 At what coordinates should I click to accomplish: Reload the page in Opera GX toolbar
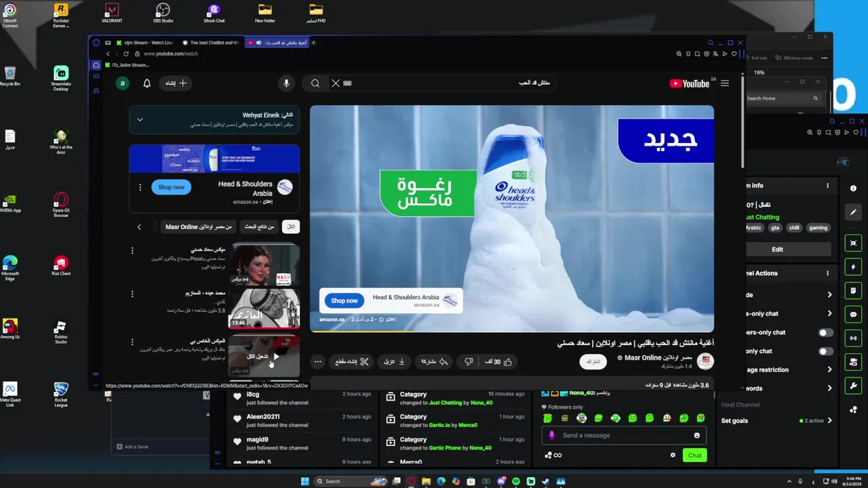click(126, 54)
